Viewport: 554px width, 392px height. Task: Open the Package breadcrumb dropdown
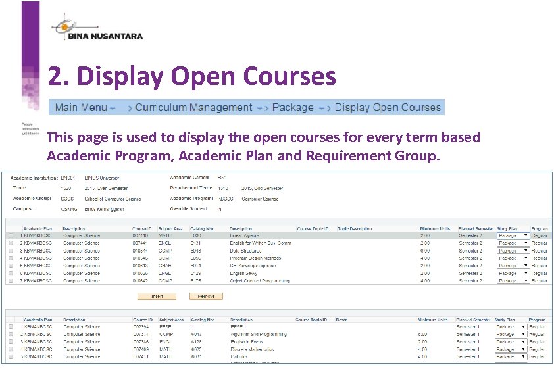(322, 107)
